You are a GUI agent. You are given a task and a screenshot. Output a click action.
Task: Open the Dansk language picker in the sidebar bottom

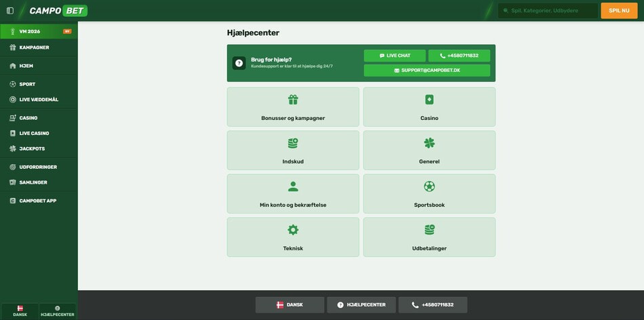20,311
